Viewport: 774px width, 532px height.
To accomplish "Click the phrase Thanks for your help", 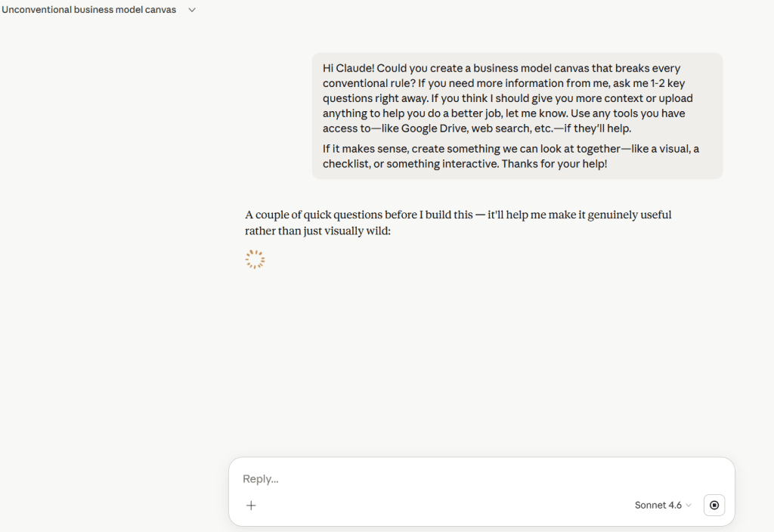I will click(554, 164).
